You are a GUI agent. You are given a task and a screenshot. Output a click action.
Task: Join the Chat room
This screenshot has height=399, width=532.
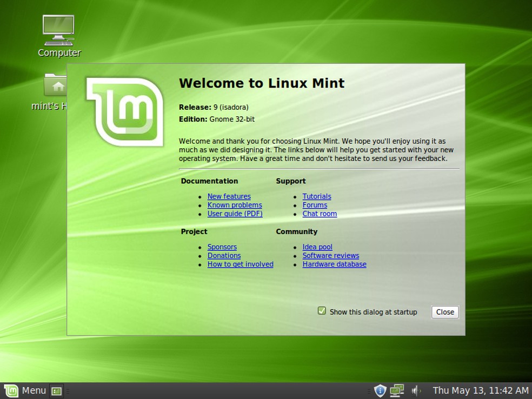click(320, 214)
